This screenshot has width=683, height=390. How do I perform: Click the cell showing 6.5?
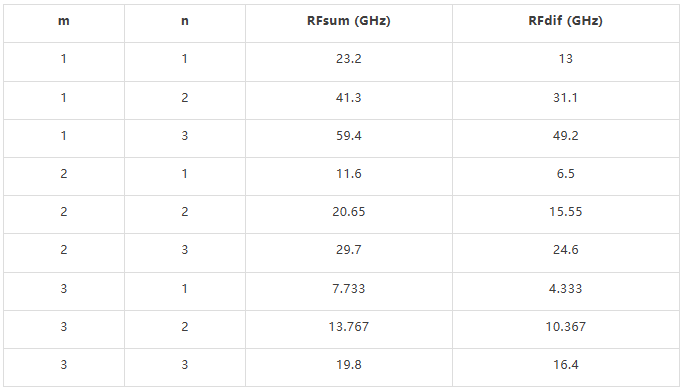pyautogui.click(x=565, y=173)
